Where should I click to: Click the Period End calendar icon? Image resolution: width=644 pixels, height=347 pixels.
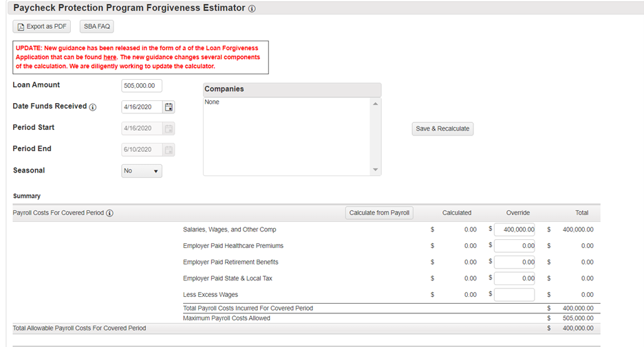click(x=169, y=150)
